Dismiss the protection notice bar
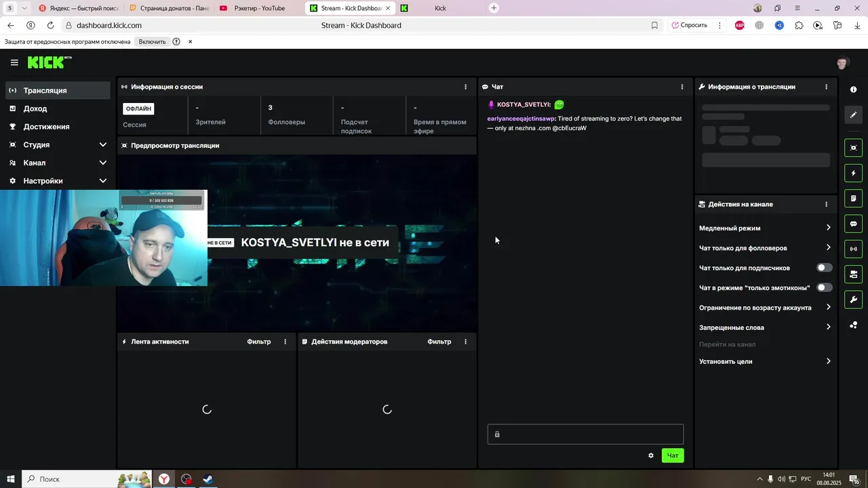868x488 pixels. click(x=190, y=41)
